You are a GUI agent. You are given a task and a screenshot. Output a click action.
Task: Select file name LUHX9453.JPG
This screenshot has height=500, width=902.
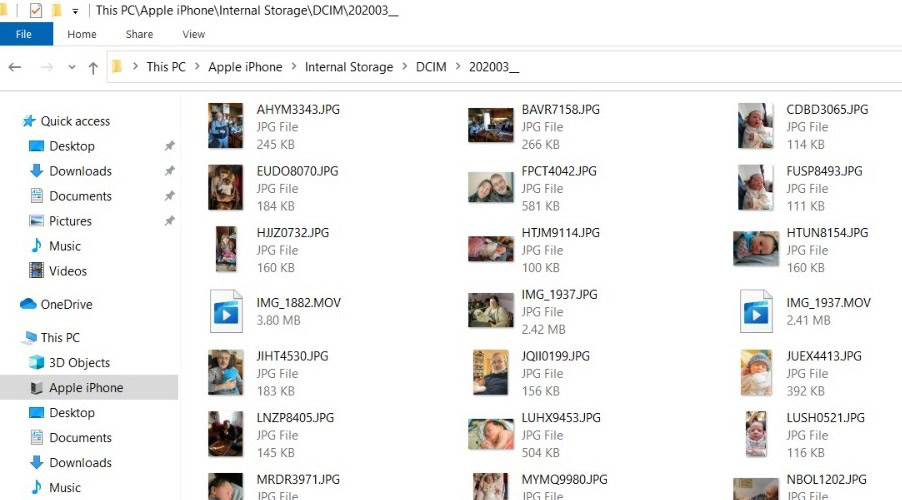click(x=561, y=417)
